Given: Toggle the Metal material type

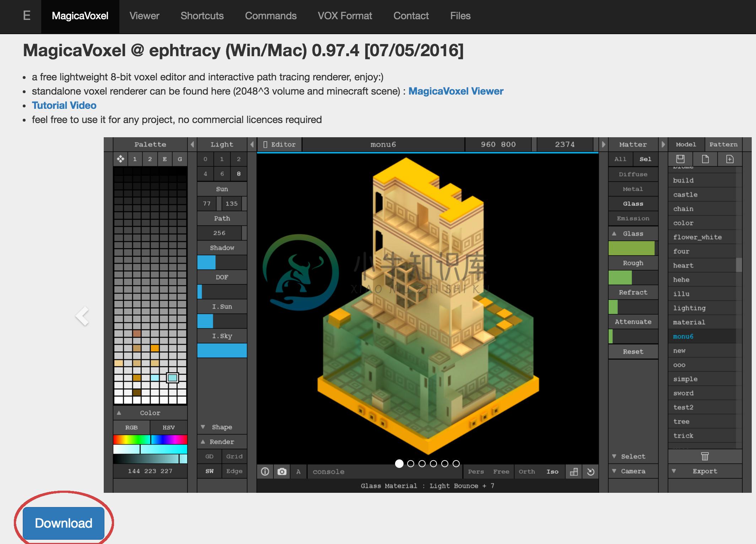Looking at the screenshot, I should (632, 189).
